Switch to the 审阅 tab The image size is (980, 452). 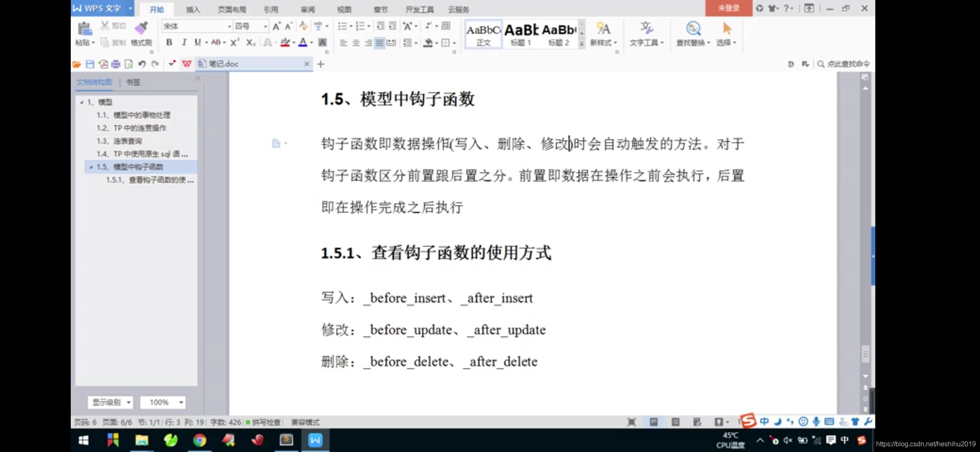[x=308, y=9]
